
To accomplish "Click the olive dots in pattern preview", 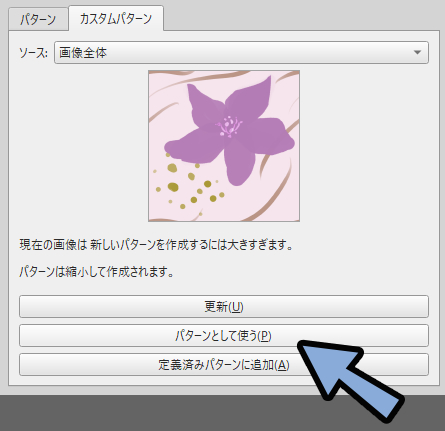I will tap(188, 185).
